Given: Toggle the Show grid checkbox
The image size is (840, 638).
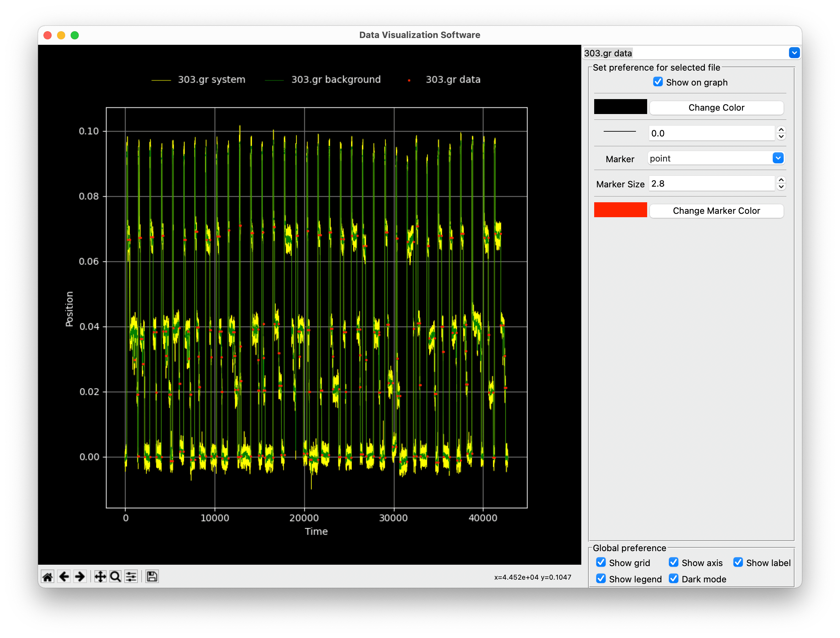Looking at the screenshot, I should [601, 562].
